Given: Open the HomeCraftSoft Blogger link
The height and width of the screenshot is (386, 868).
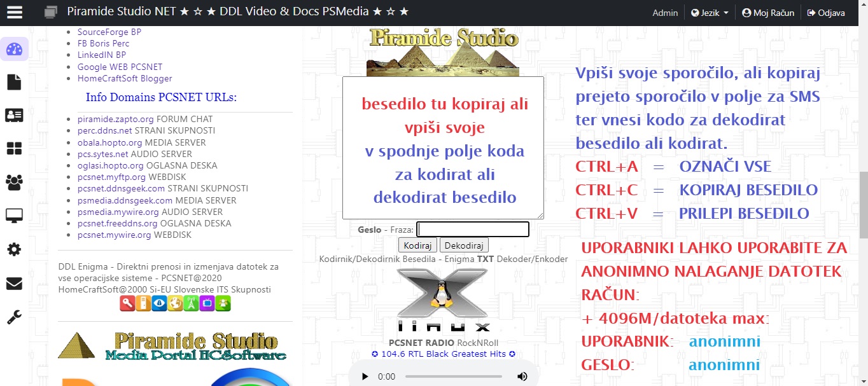Looking at the screenshot, I should 125,78.
